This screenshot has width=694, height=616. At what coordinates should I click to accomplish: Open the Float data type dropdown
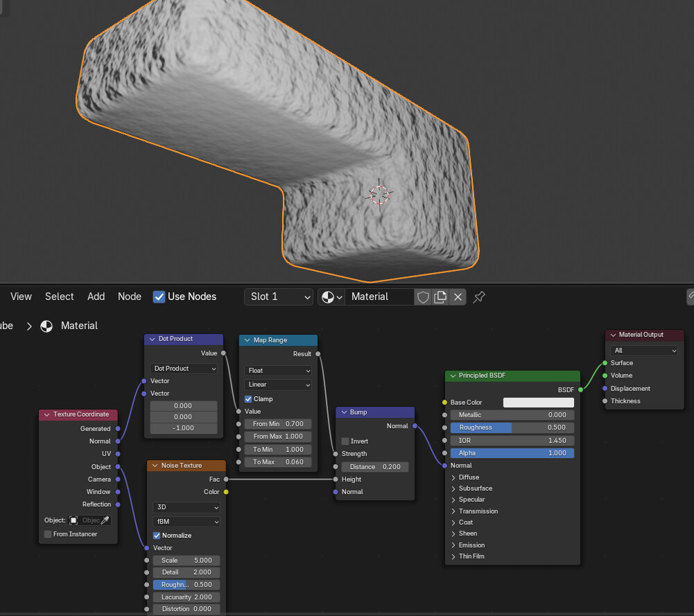(x=278, y=371)
